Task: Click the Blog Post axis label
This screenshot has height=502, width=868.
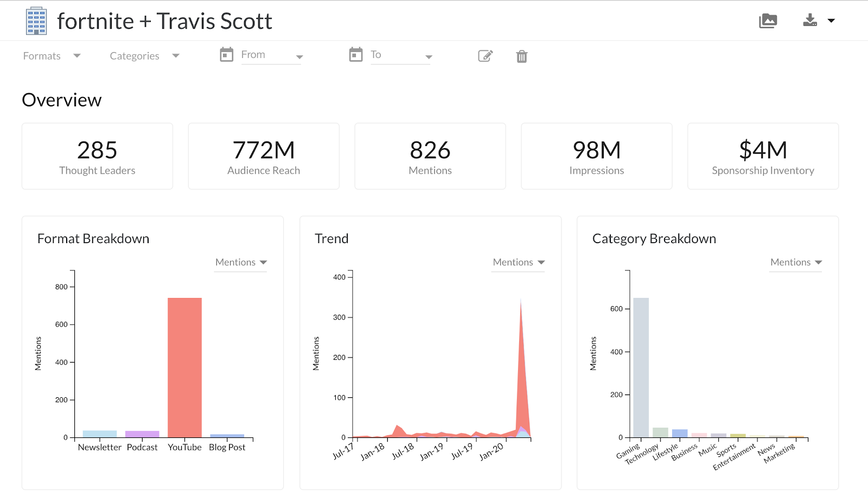Action: click(227, 447)
